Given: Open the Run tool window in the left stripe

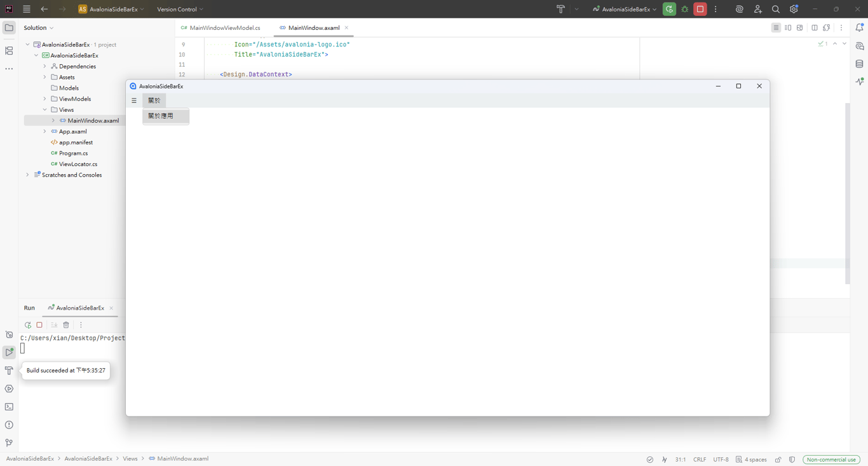Looking at the screenshot, I should [9, 352].
